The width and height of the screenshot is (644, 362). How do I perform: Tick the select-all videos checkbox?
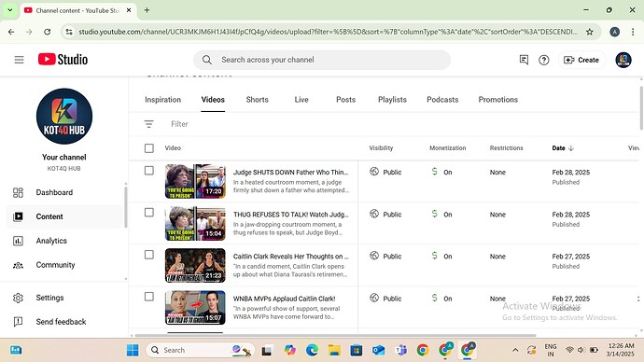pyautogui.click(x=149, y=148)
